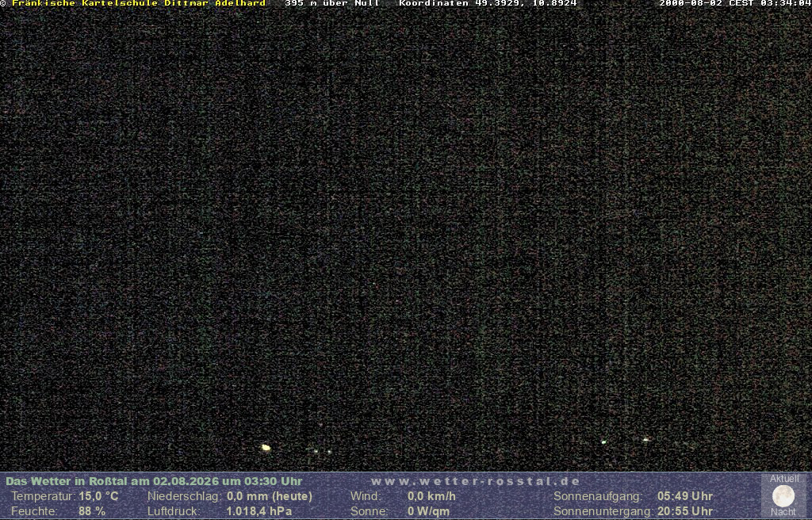Click the Sonnenaufgang label

(x=598, y=496)
